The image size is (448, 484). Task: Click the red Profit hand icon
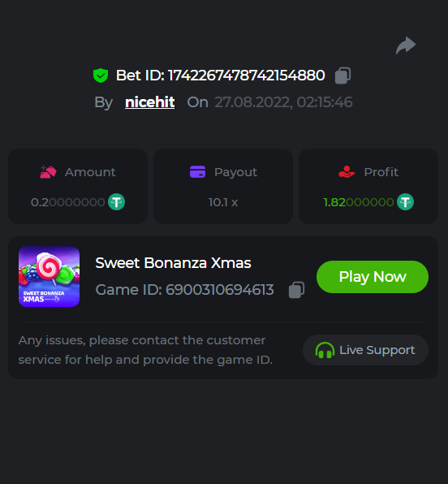347,172
